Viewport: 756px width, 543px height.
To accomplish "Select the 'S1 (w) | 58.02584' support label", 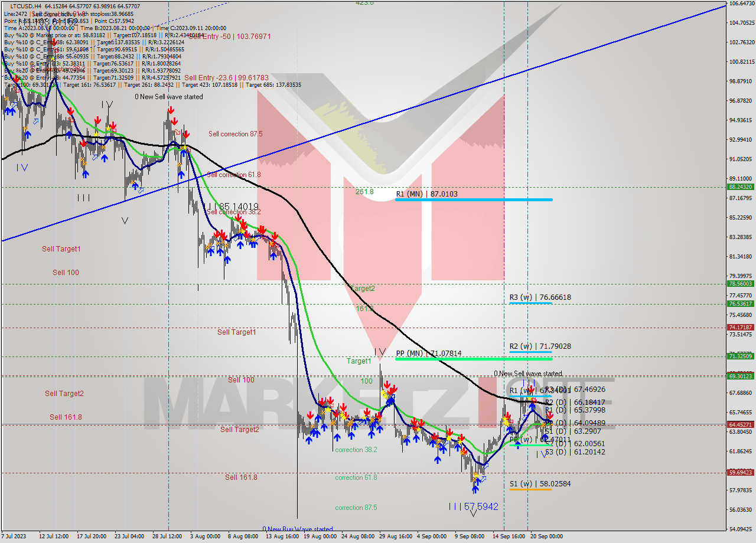I will coord(540,483).
